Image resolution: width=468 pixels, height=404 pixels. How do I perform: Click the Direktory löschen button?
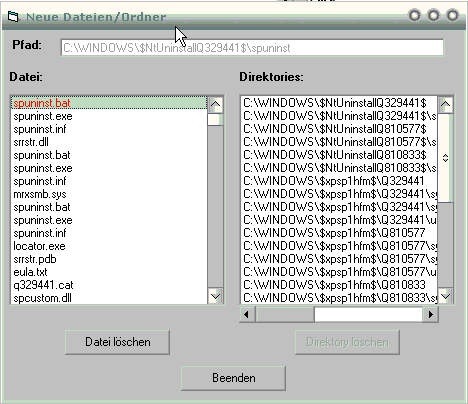347,342
